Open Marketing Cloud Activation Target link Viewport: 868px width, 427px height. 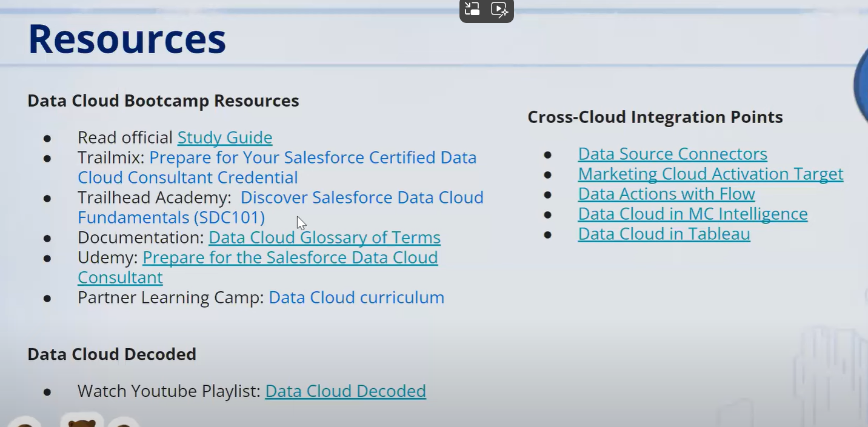(x=710, y=174)
